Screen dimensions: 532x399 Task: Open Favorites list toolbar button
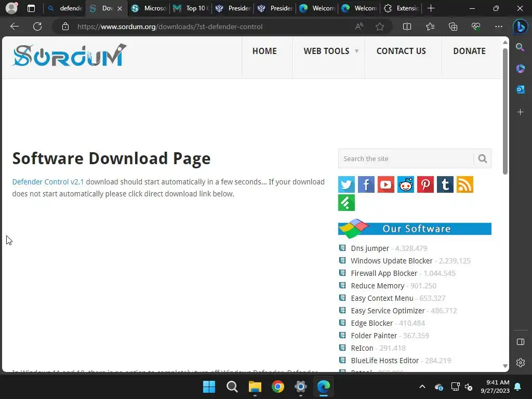[x=430, y=26]
